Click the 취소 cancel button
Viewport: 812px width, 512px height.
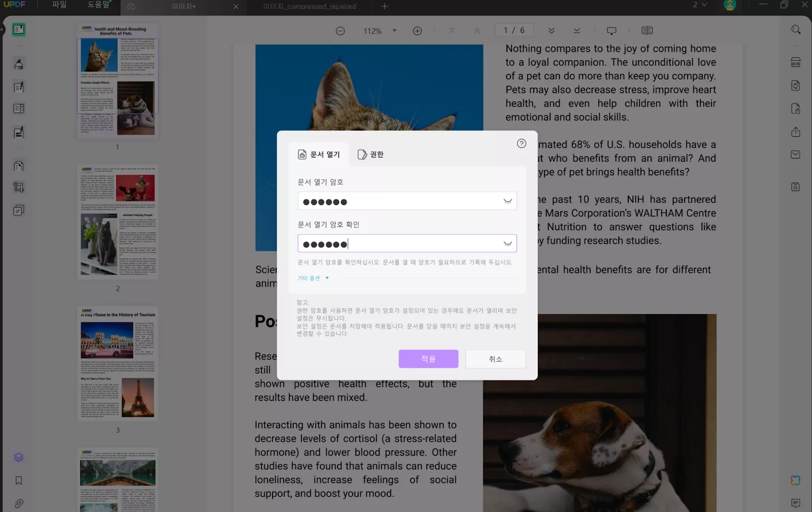(496, 359)
